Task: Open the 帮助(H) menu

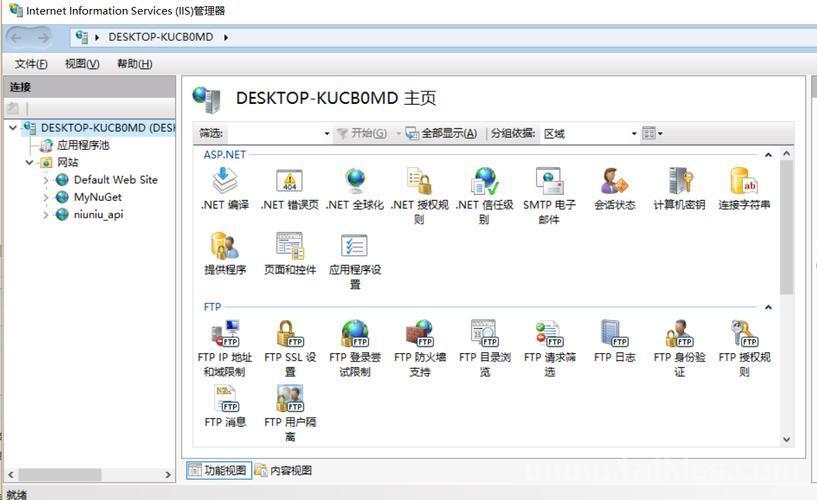Action: (x=134, y=64)
